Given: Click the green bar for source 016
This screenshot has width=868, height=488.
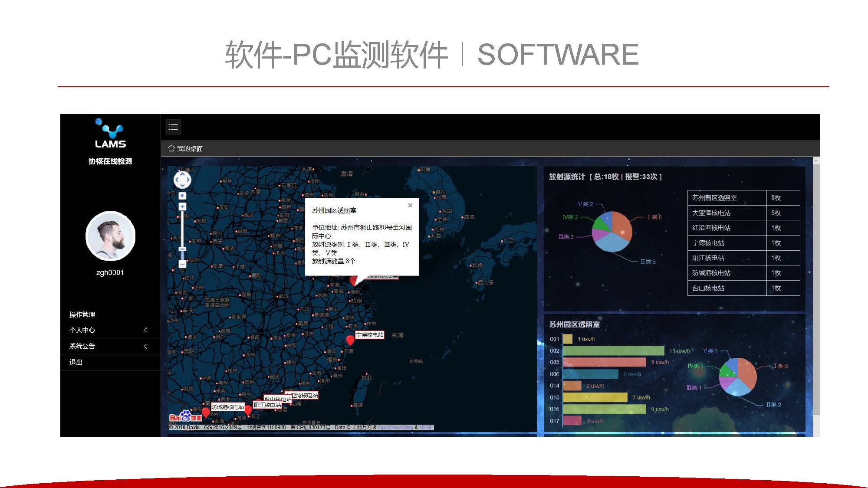Looking at the screenshot, I should (605, 409).
